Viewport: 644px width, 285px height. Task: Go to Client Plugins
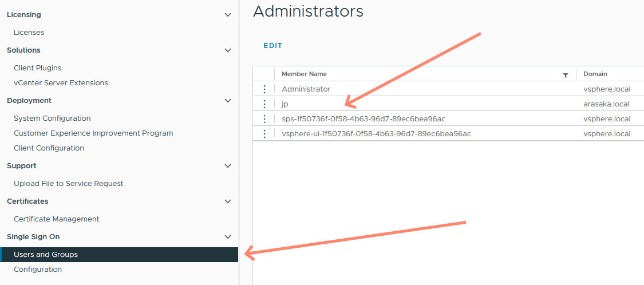tap(37, 68)
